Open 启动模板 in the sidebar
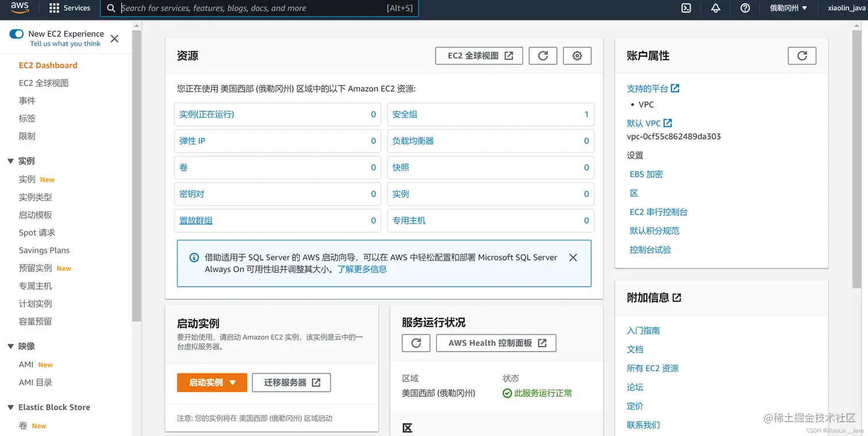This screenshot has height=436, width=868. point(36,215)
